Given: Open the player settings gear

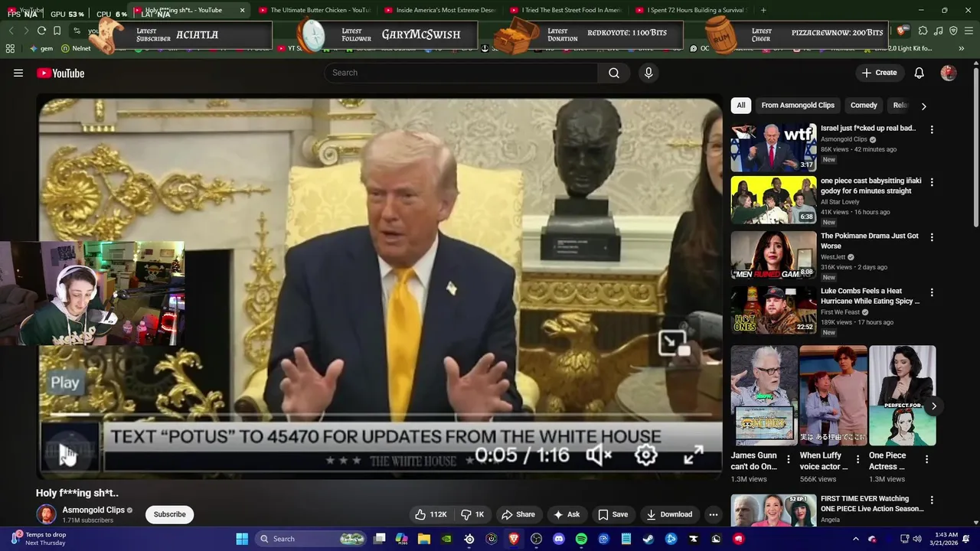Looking at the screenshot, I should 645,455.
